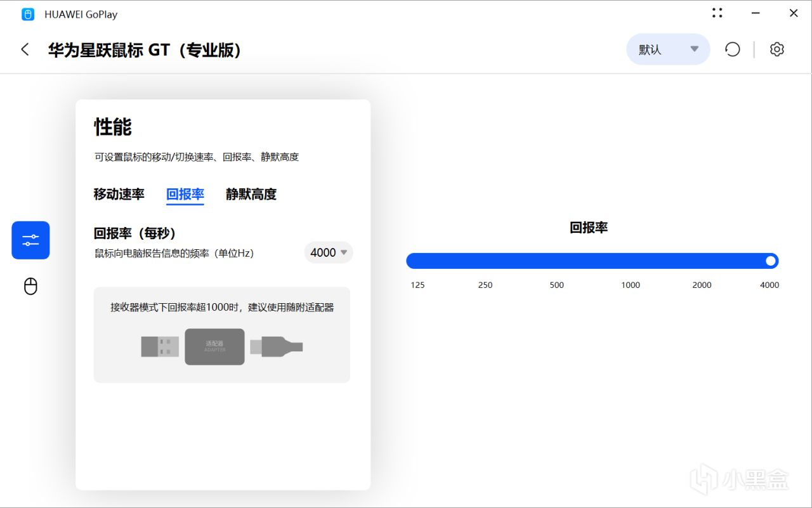Click the adapter illustration image

tap(222, 347)
